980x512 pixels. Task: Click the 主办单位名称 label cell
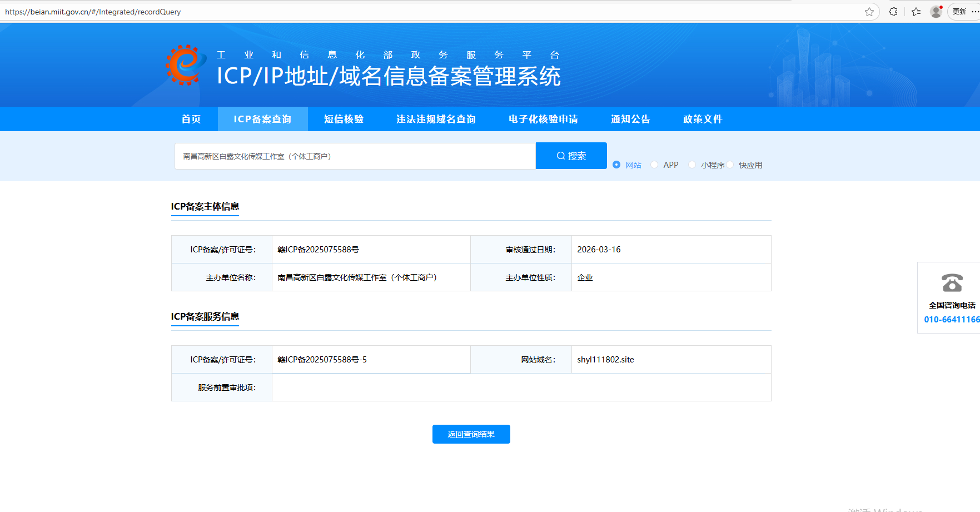coord(222,277)
